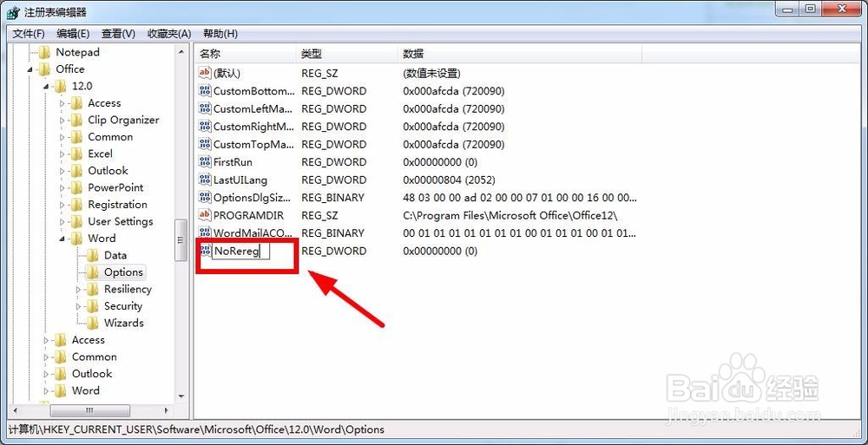Screen dimensions: 868x445
Task: Collapse the Office tree node
Action: point(30,69)
